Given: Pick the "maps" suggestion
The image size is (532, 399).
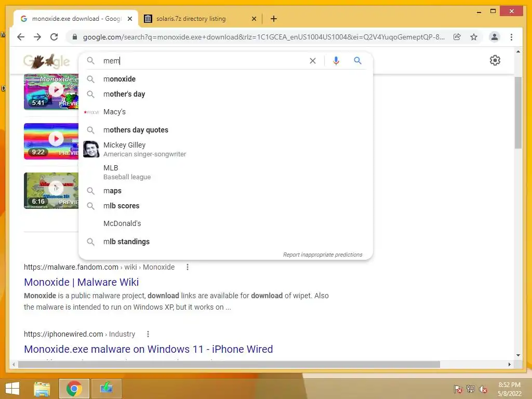Looking at the screenshot, I should pos(225,191).
